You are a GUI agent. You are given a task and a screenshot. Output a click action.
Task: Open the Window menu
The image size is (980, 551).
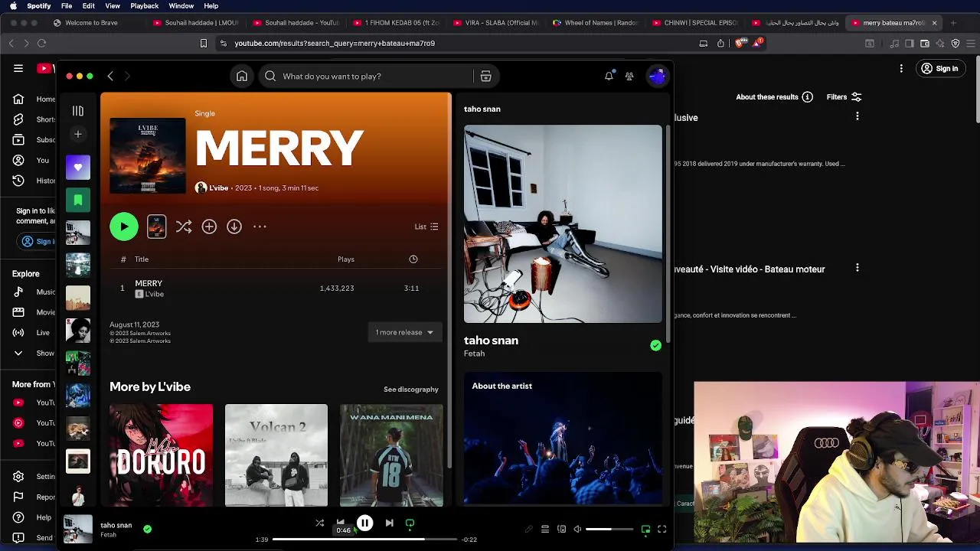coord(181,5)
